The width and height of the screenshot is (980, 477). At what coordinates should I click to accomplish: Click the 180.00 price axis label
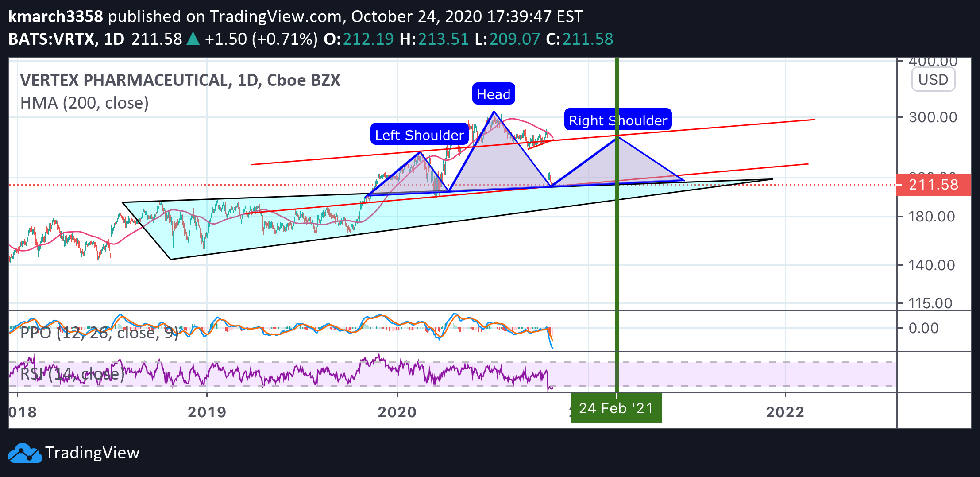(x=932, y=217)
